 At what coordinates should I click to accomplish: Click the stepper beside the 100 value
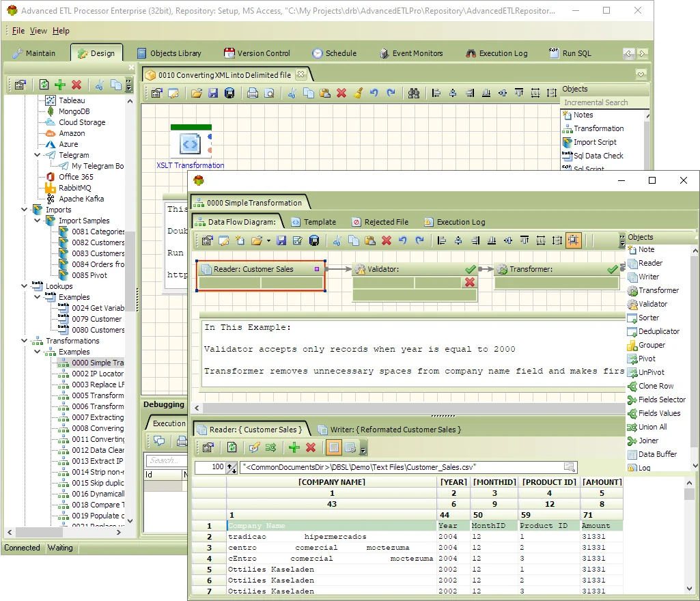click(x=232, y=468)
